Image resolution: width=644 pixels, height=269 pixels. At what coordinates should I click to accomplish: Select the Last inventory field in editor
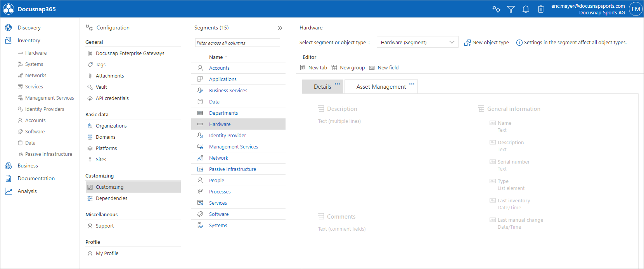click(509, 204)
